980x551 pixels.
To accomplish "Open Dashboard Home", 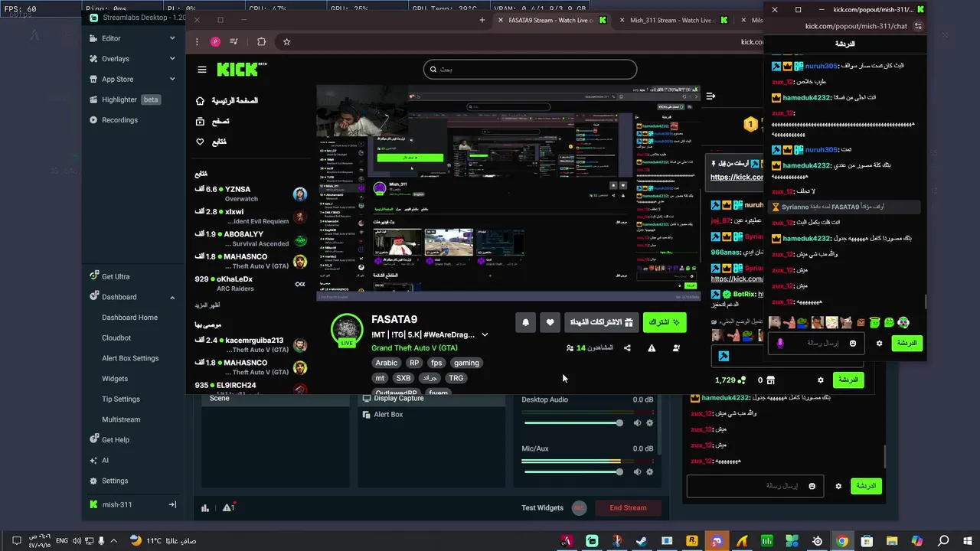I will point(130,318).
